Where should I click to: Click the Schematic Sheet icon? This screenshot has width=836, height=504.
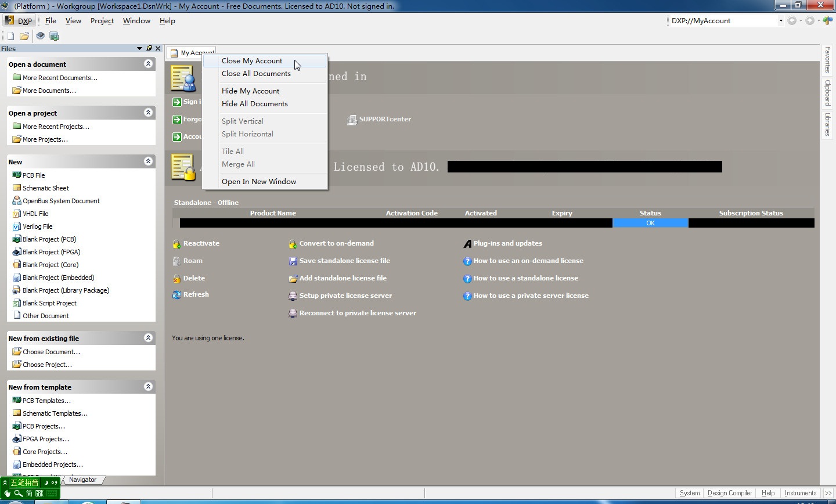(17, 188)
